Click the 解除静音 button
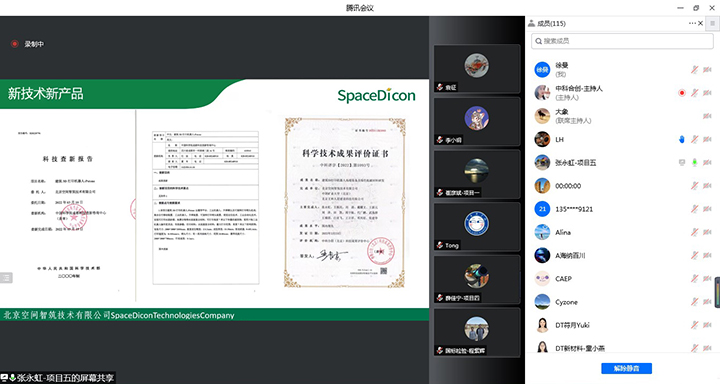 626,368
